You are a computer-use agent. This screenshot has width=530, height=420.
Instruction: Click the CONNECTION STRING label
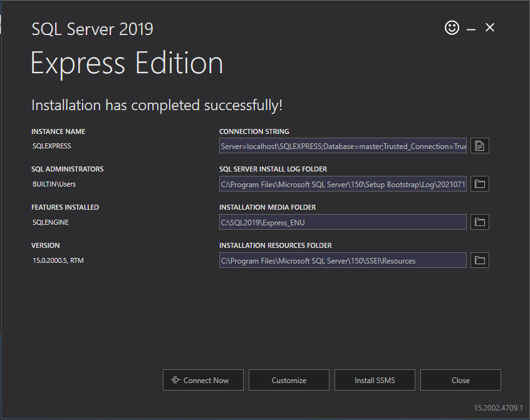point(254,131)
